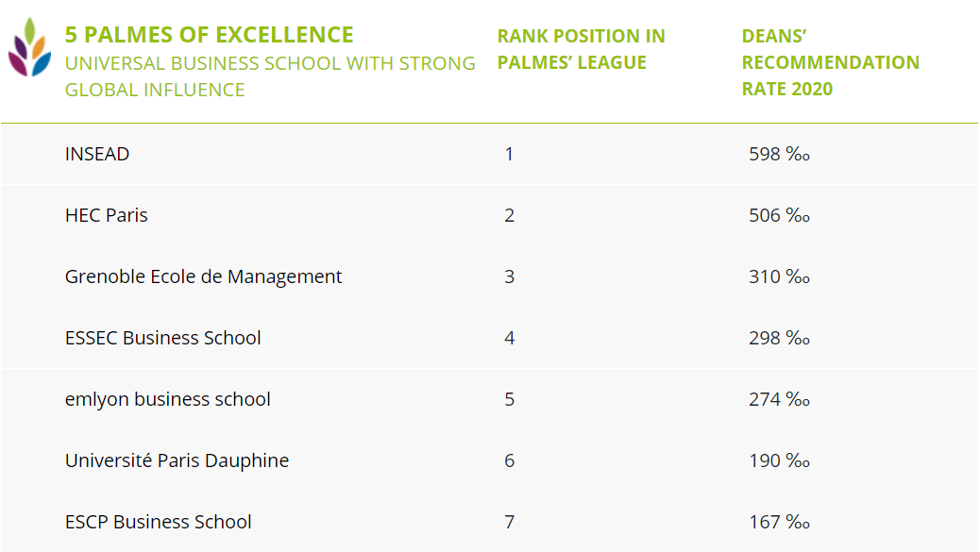Click rank number 6 in the table
Image resolution: width=980 pixels, height=552 pixels.
click(x=509, y=460)
